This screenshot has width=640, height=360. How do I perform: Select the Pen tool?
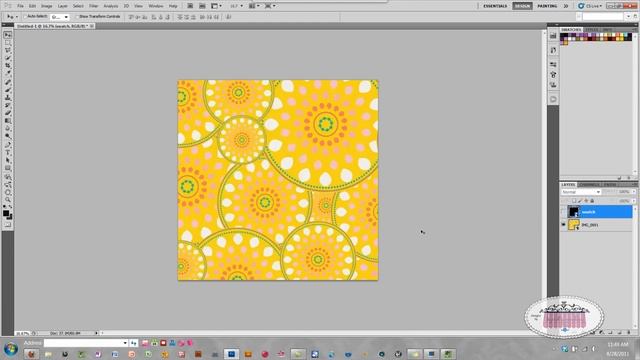pos(8,145)
